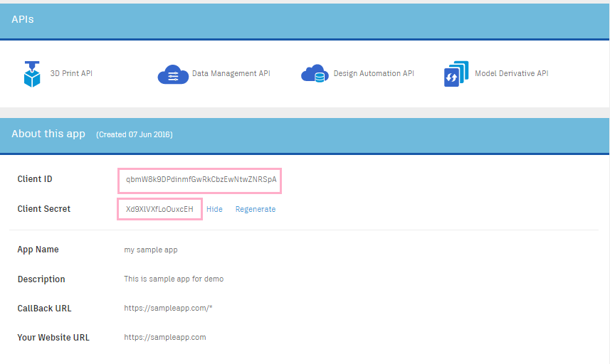Select the Model Derivative API text label
This screenshot has width=610, height=364.
click(511, 74)
